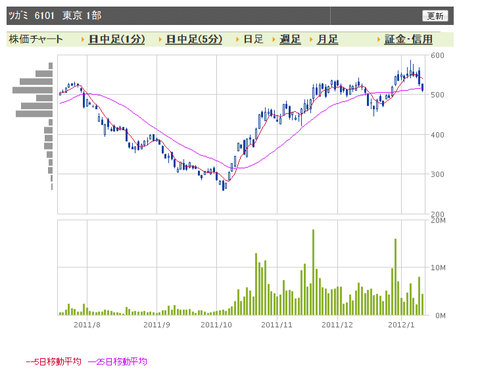
Task: Switch to the 週足 weekly chart
Action: pyautogui.click(x=290, y=39)
